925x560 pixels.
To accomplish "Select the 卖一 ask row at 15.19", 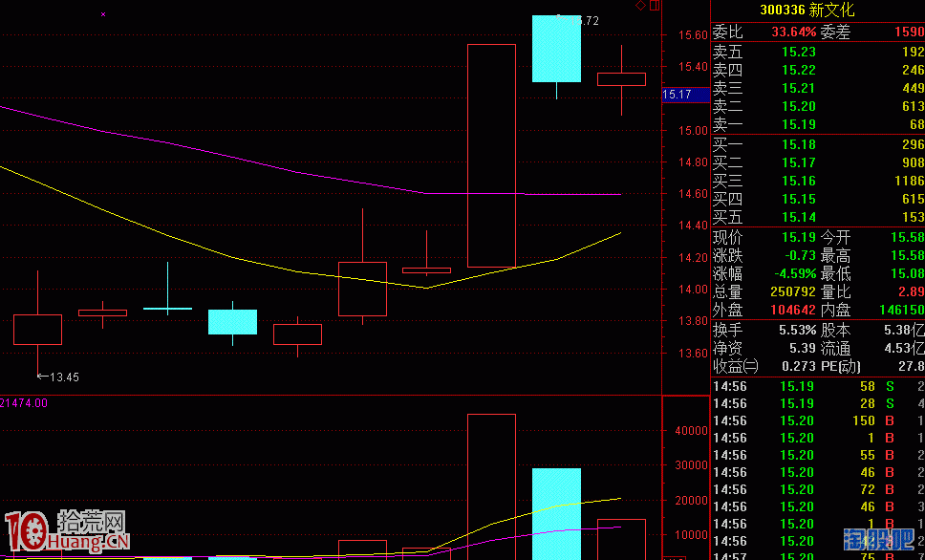I will pos(817,124).
